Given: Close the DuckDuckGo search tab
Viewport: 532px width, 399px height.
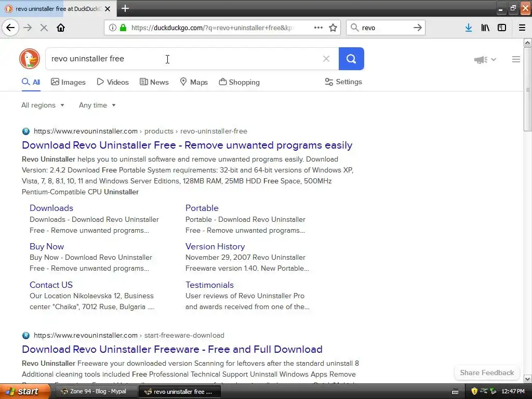Looking at the screenshot, I should [108, 9].
